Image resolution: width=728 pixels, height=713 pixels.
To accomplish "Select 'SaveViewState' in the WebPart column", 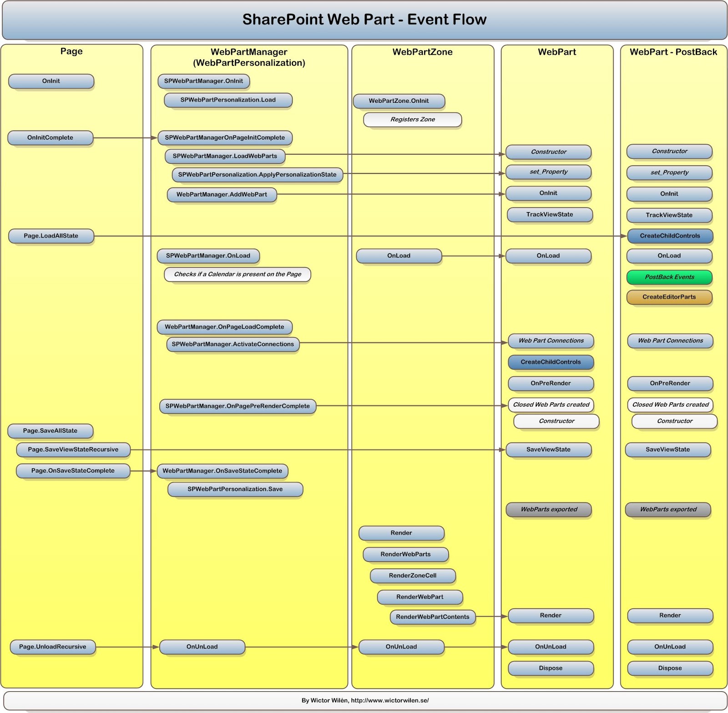I will [549, 450].
